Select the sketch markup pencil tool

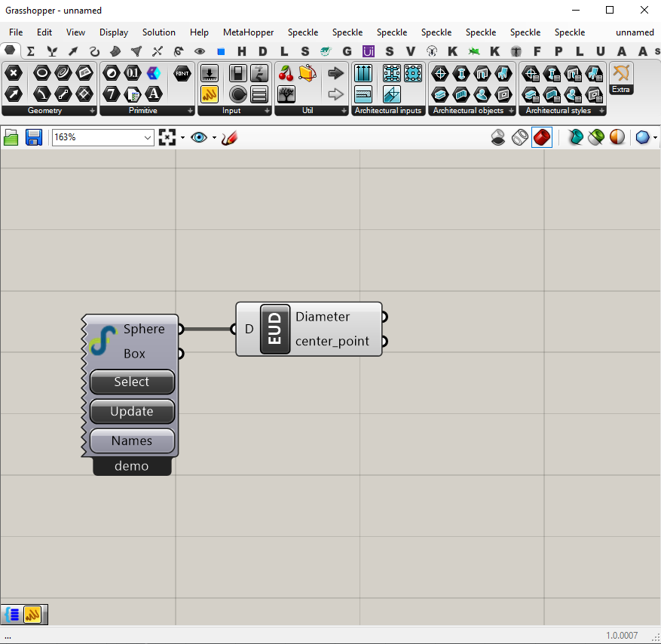[230, 138]
